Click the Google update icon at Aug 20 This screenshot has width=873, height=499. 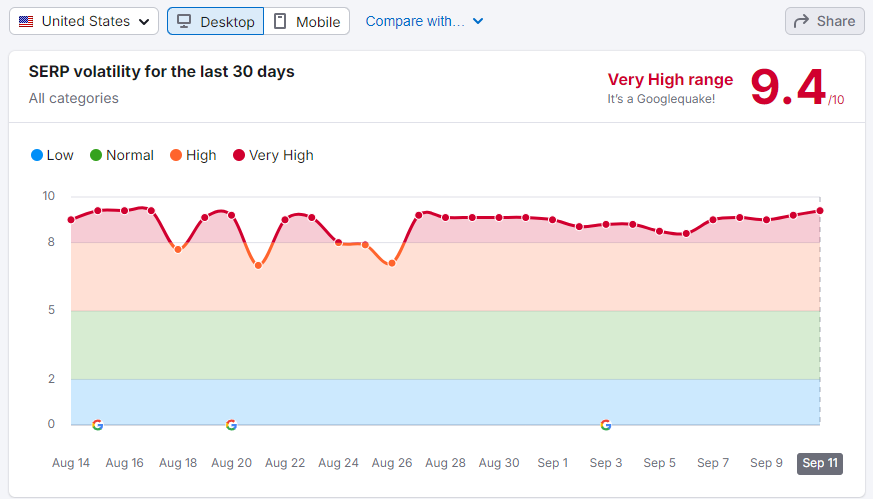pyautogui.click(x=232, y=425)
